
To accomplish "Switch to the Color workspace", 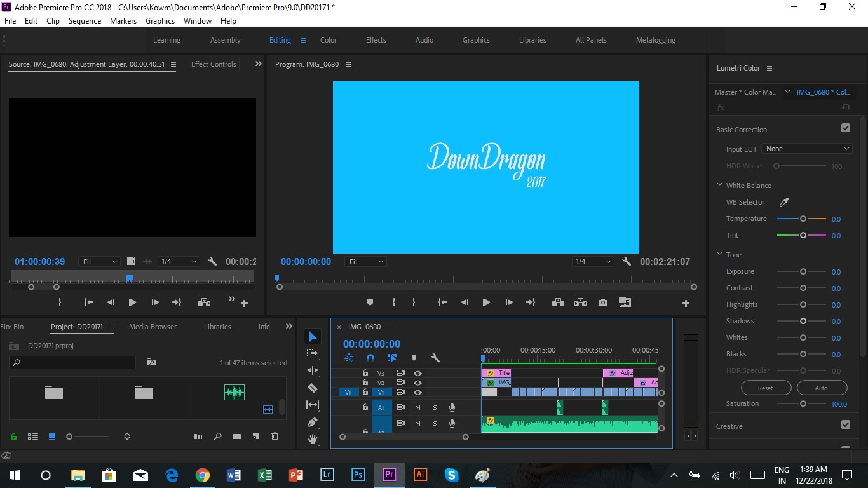I will [329, 40].
